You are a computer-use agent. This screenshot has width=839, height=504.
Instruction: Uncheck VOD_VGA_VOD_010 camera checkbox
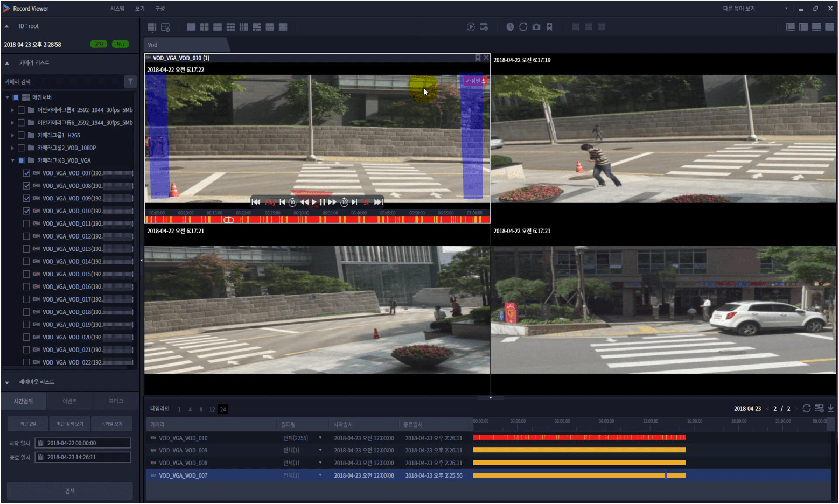click(26, 211)
